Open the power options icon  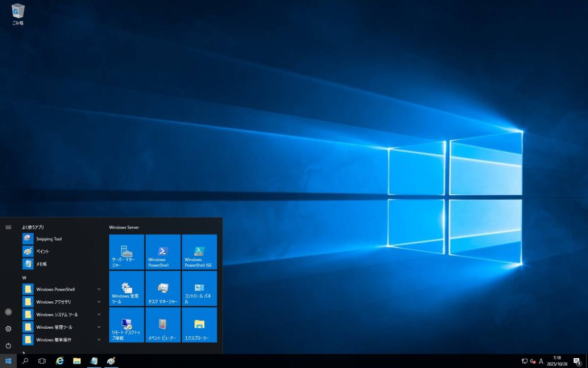8,345
